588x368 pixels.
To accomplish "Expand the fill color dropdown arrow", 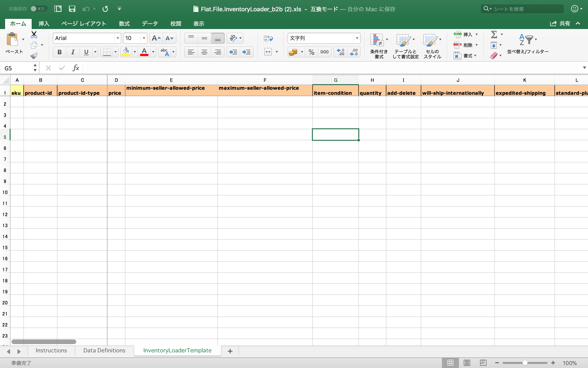I will click(x=135, y=52).
